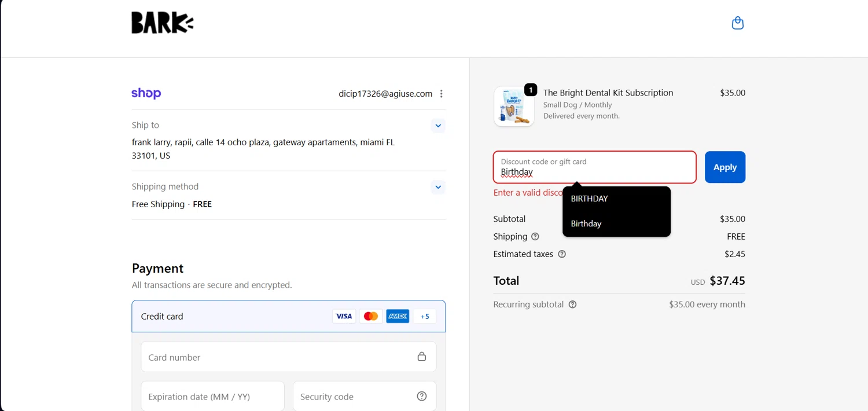The height and width of the screenshot is (411, 868).
Task: Click the Payment heading
Action: [157, 269]
